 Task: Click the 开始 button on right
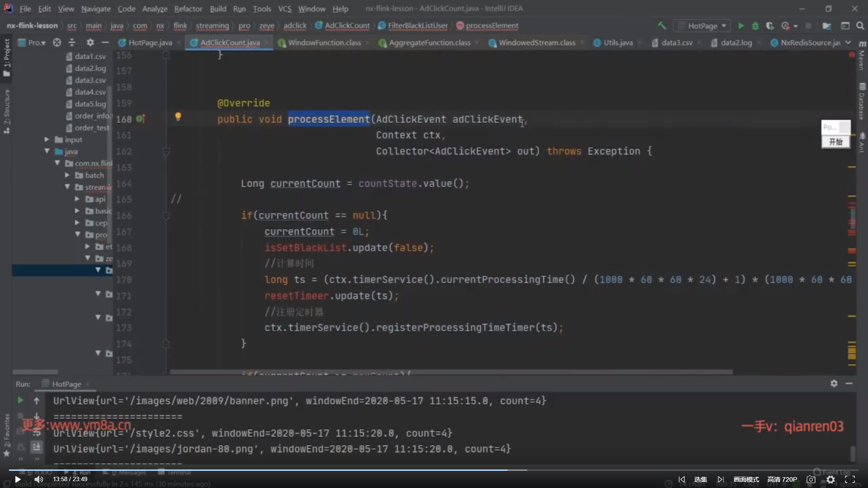pyautogui.click(x=835, y=142)
